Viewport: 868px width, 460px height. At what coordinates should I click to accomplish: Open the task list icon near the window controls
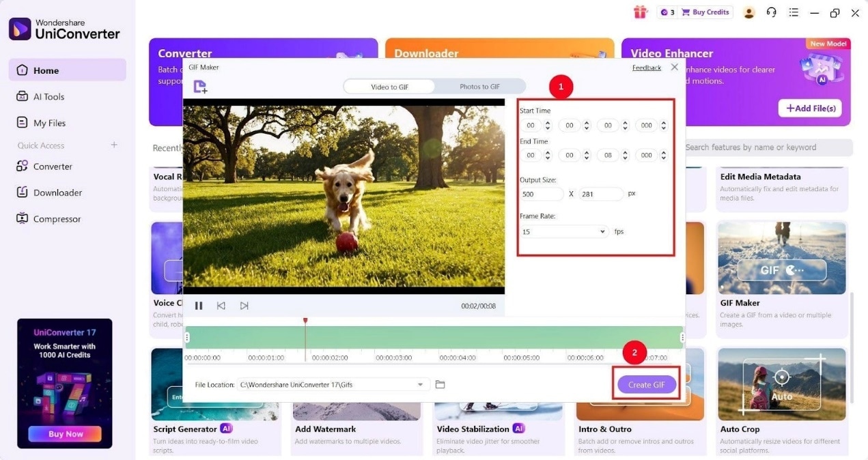pos(794,12)
